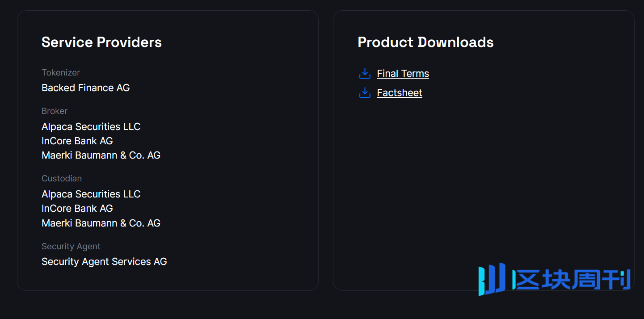This screenshot has height=319, width=644.
Task: Select Maerki Baumann & Co. AG under Custodian
Action: (x=101, y=223)
